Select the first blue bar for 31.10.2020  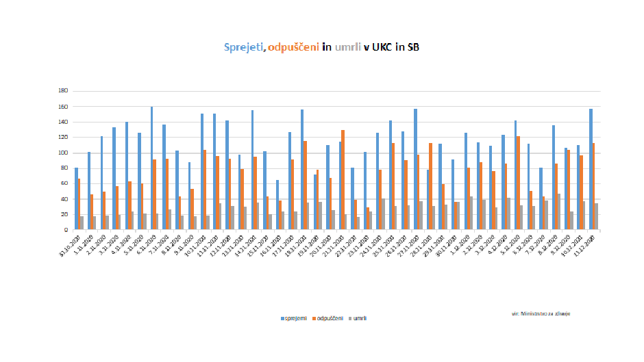(76, 198)
